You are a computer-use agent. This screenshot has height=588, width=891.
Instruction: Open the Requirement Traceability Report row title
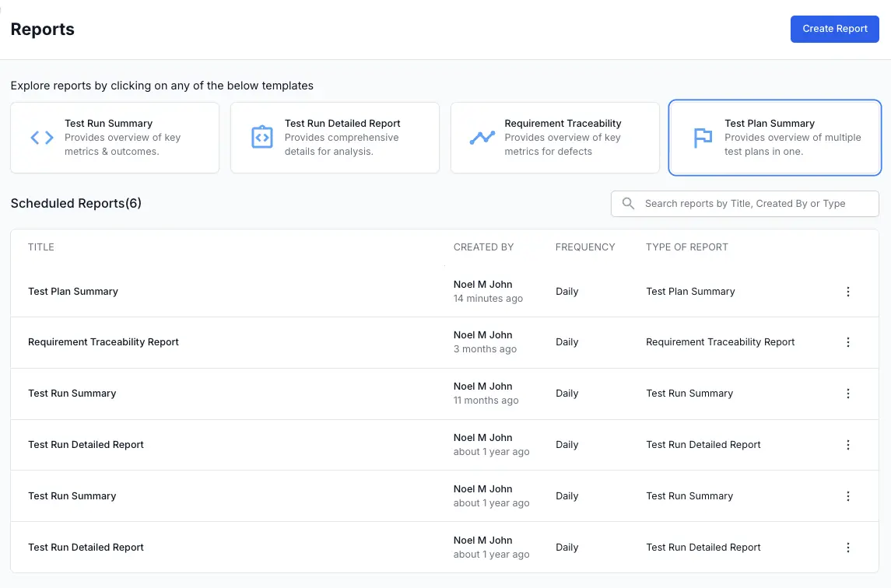(x=103, y=342)
